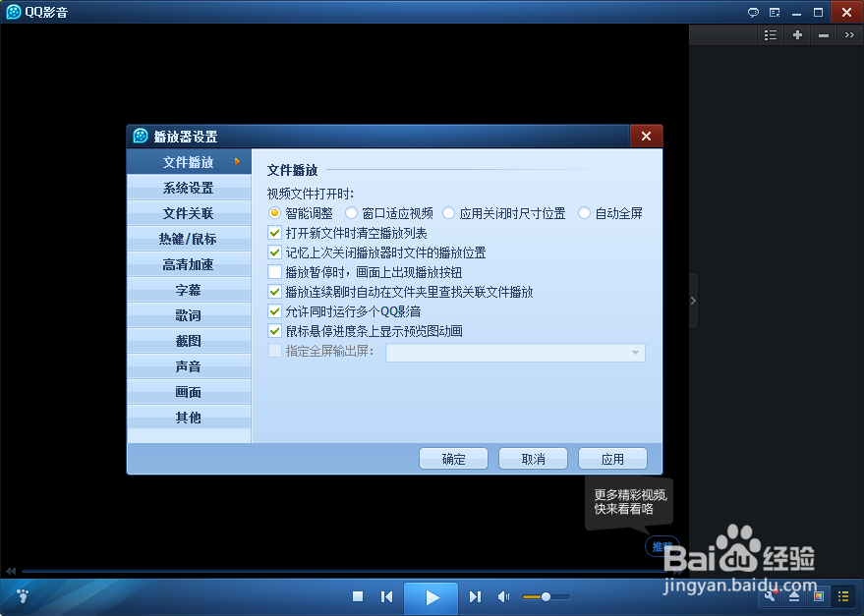The width and height of the screenshot is (864, 616).
Task: Adjust the volume slider
Action: 546,596
